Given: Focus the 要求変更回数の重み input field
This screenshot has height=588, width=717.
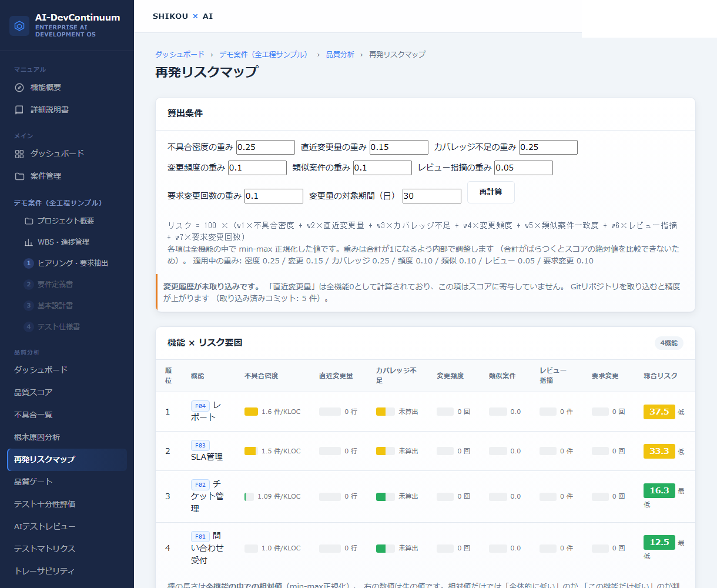Looking at the screenshot, I should [274, 196].
